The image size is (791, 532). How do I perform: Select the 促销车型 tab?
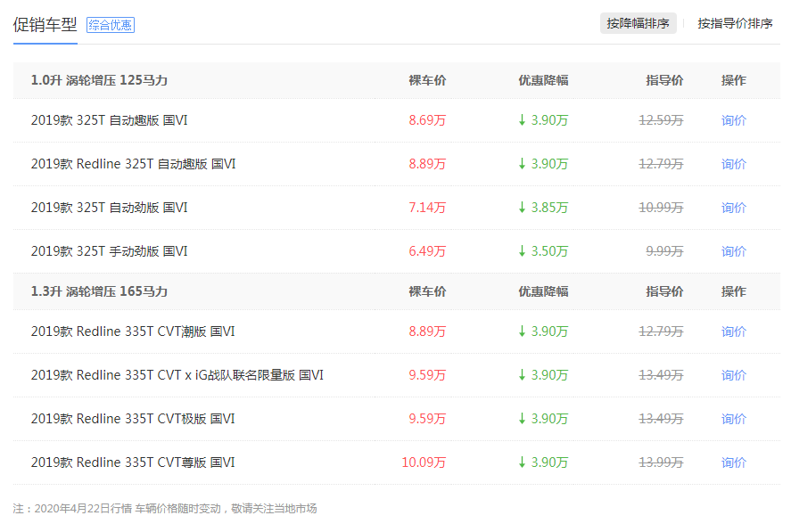pos(45,25)
